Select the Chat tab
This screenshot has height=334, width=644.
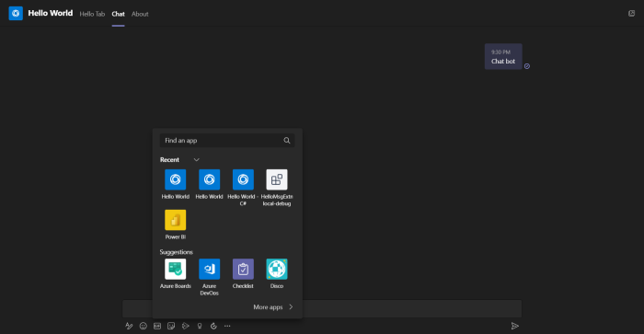pos(118,14)
